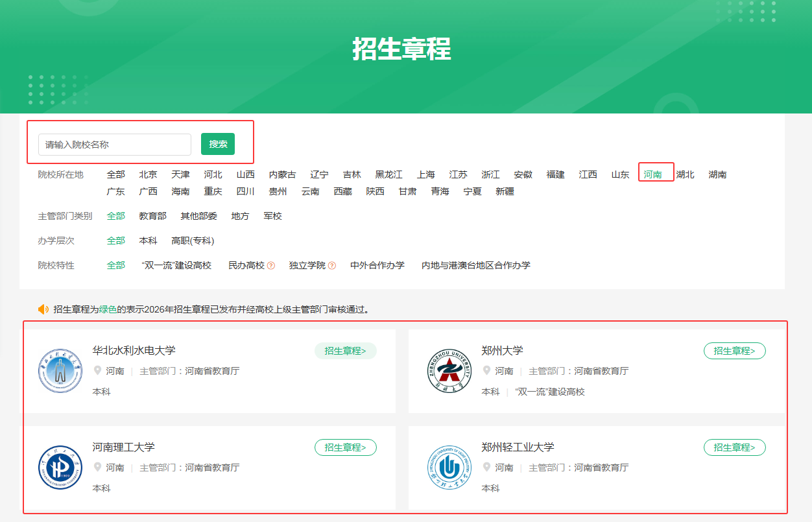Viewport: 812px width, 522px height.
Task: Click the question mark icon beside 民办高校
Action: 271,265
